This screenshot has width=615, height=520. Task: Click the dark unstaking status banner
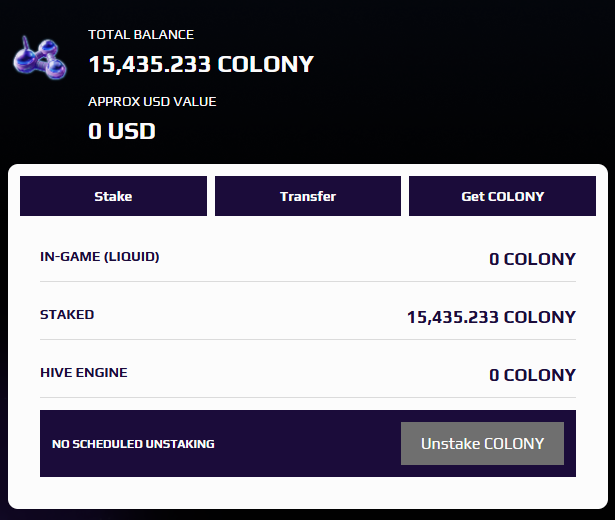click(x=308, y=444)
